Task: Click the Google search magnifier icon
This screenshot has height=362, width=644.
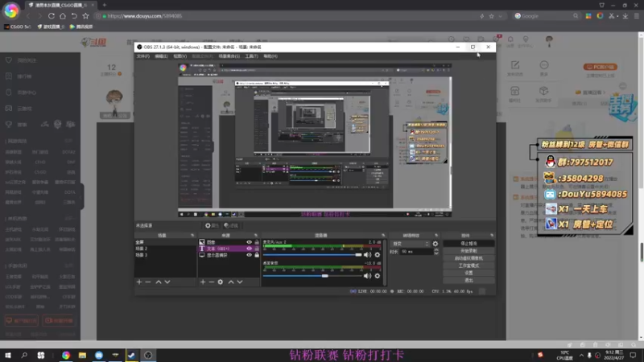Action: [x=576, y=16]
